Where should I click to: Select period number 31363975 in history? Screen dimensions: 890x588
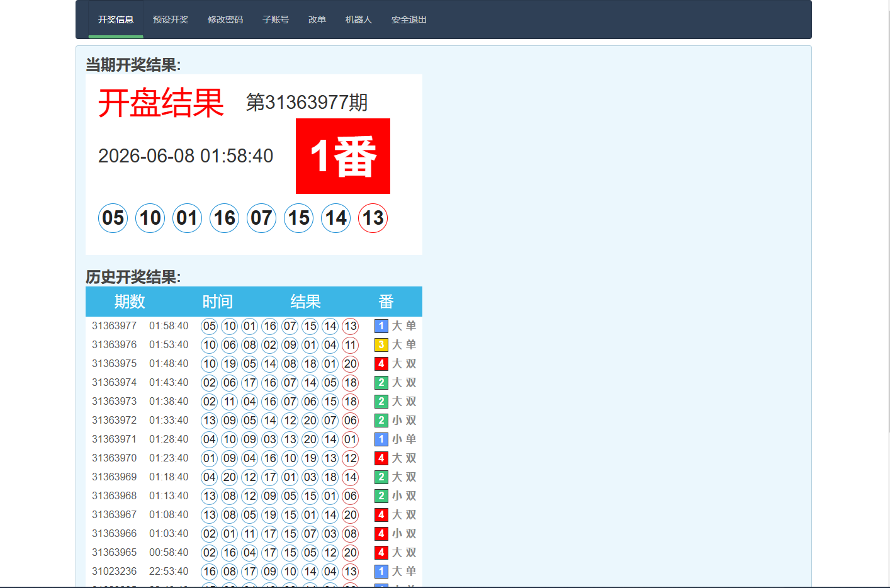115,364
